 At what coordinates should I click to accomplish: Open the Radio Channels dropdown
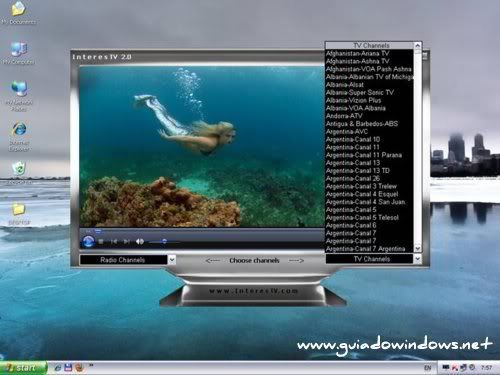click(x=172, y=260)
